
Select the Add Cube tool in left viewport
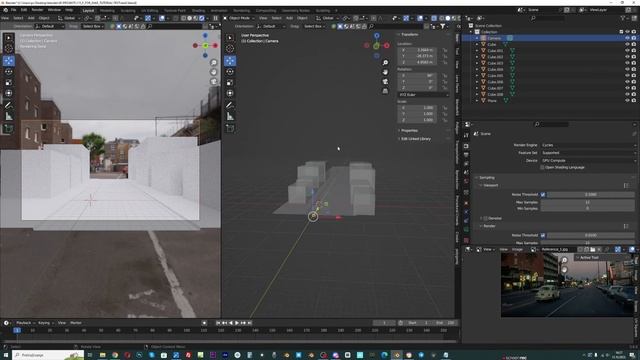coord(9,129)
